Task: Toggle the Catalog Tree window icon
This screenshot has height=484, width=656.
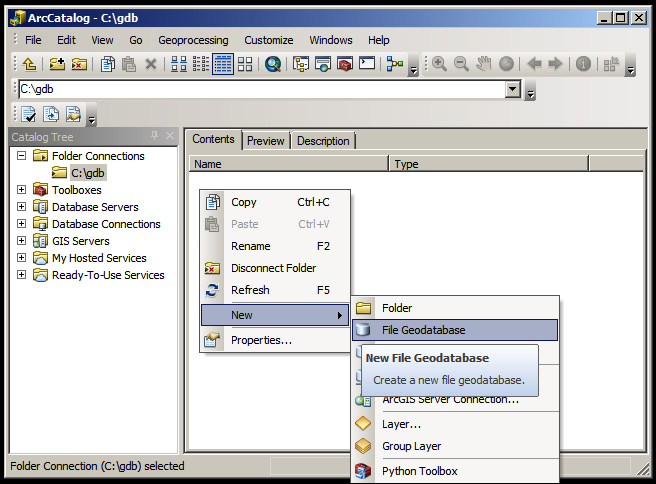Action: [300, 64]
